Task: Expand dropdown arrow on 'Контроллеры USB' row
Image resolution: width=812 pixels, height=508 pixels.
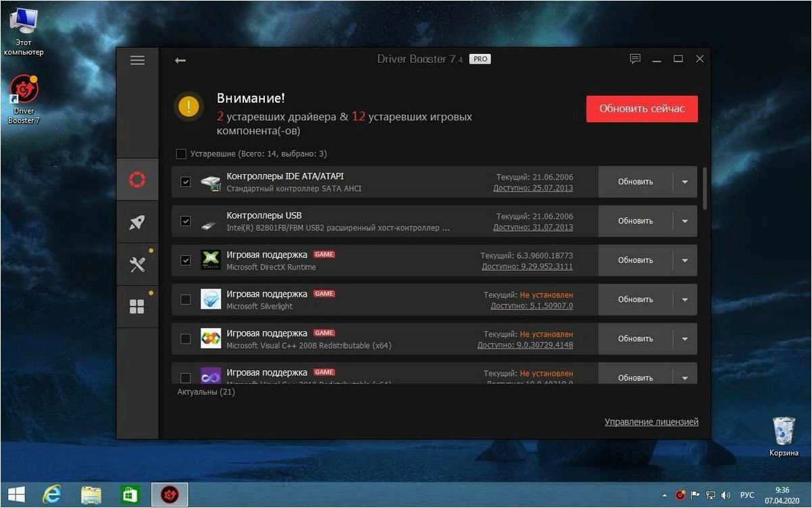Action: pos(685,221)
